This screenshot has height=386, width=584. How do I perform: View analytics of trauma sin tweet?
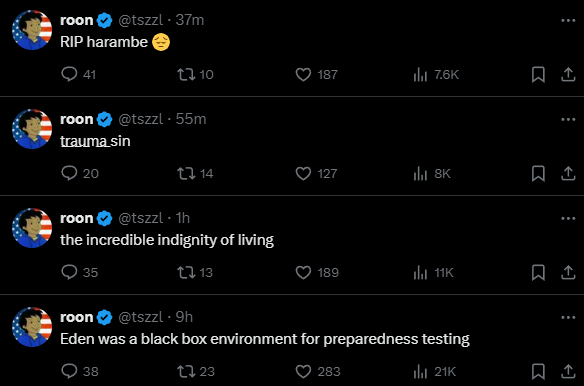coord(432,174)
